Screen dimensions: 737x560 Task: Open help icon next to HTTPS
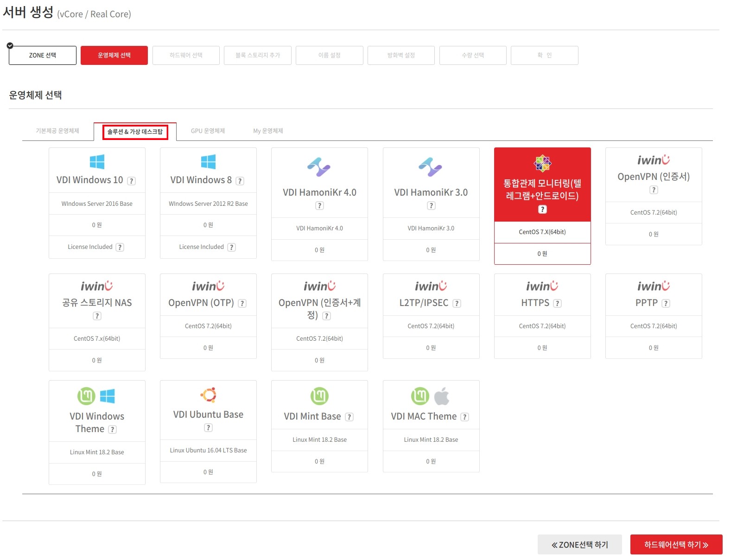[557, 303]
